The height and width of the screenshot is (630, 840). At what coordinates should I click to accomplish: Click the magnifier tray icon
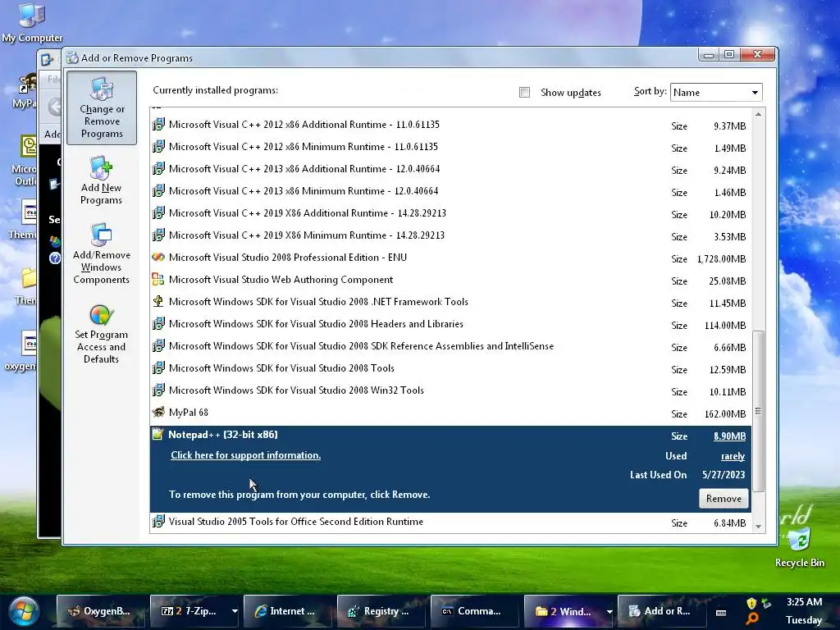(x=752, y=619)
